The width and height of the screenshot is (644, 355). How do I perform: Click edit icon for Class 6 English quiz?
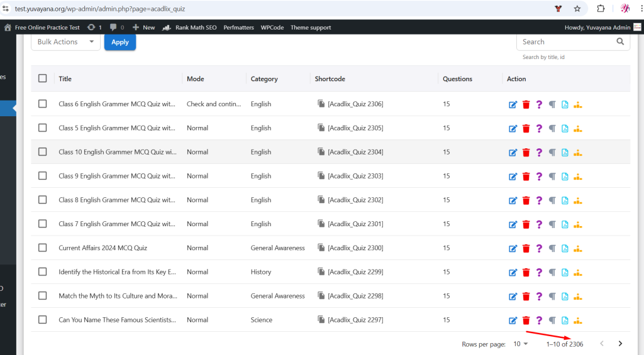tap(513, 104)
